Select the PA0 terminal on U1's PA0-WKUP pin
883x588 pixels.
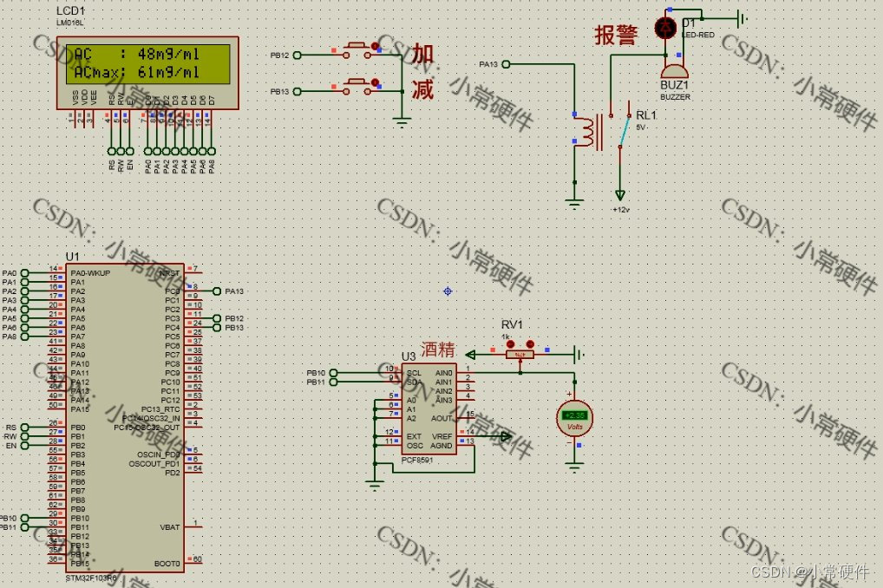pos(25,273)
